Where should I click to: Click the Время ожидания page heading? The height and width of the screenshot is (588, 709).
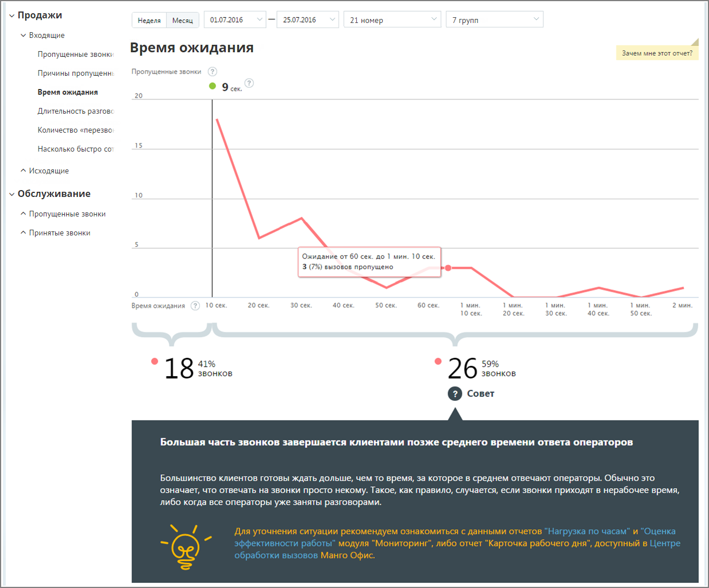tap(192, 48)
